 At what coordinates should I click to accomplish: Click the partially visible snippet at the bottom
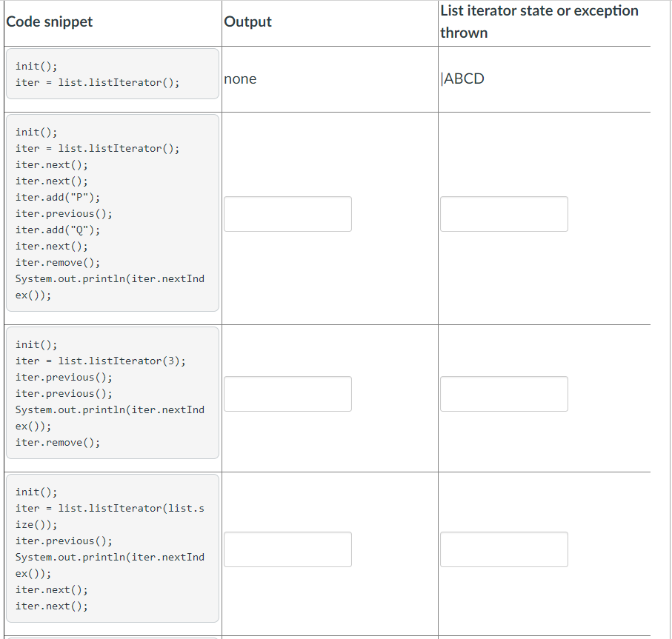click(x=111, y=635)
